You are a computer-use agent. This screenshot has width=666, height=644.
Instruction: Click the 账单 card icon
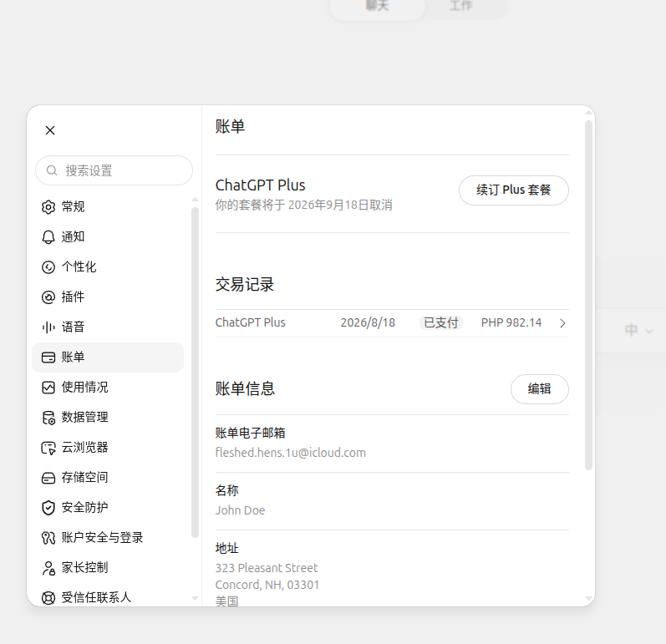click(48, 357)
